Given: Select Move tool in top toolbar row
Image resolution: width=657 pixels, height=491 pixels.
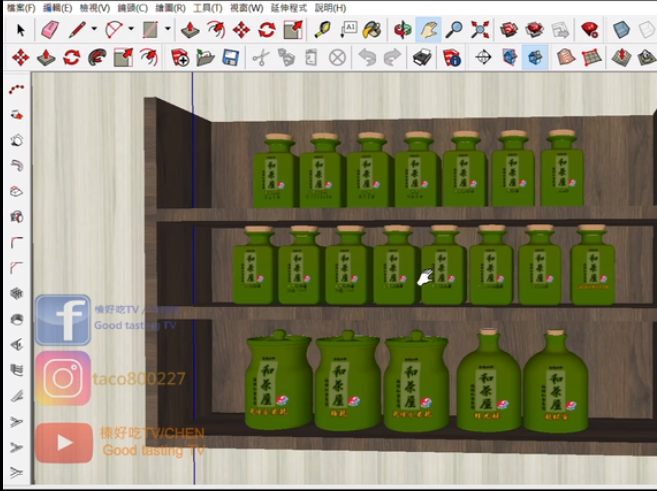Looking at the screenshot, I should [x=241, y=30].
